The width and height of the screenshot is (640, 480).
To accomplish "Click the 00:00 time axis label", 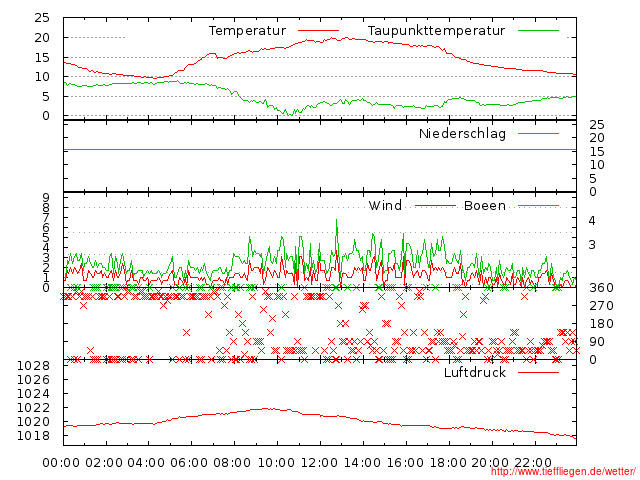I will click(x=61, y=463).
